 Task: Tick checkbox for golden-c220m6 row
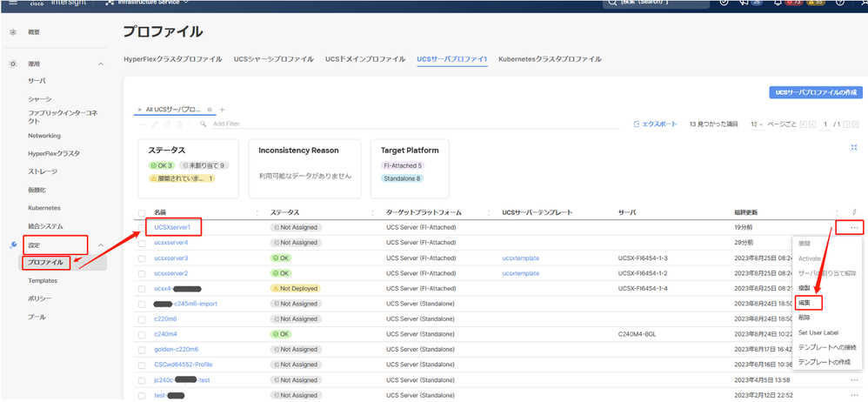[142, 350]
